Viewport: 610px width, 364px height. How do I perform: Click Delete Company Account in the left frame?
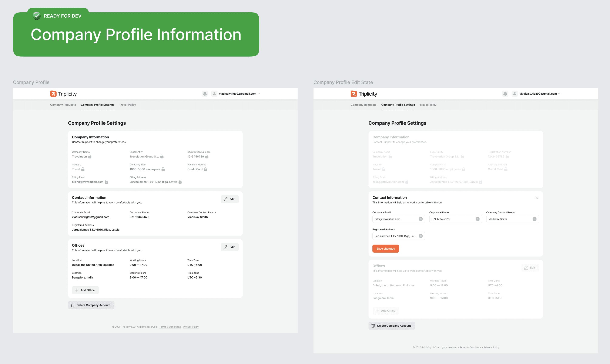[91, 305]
